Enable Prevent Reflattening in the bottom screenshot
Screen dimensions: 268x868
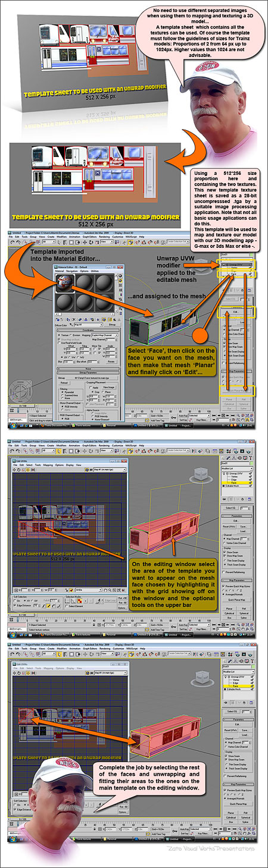pos(225,776)
